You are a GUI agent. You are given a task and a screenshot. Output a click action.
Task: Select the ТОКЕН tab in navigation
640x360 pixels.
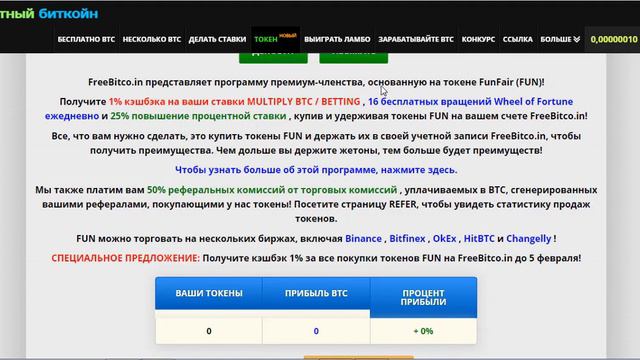click(x=276, y=39)
